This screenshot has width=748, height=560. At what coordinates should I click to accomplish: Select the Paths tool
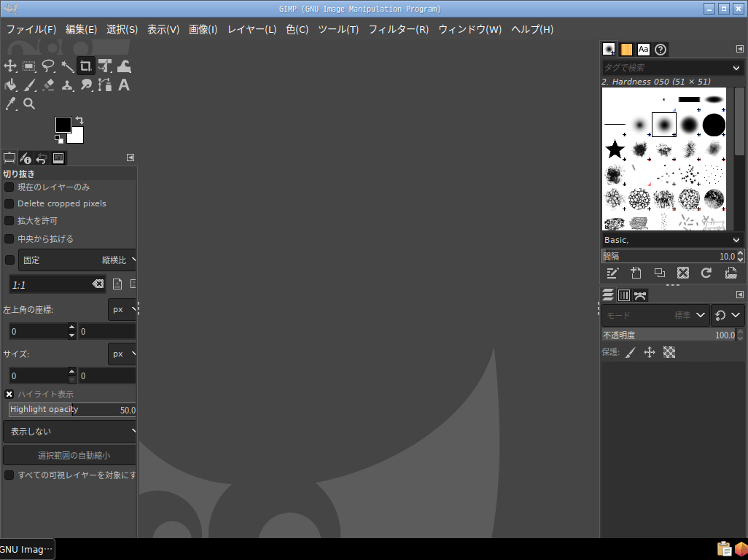pos(105,85)
